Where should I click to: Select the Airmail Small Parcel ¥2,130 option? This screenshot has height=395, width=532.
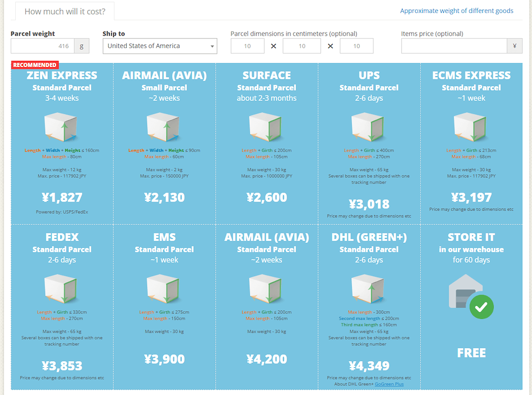164,197
